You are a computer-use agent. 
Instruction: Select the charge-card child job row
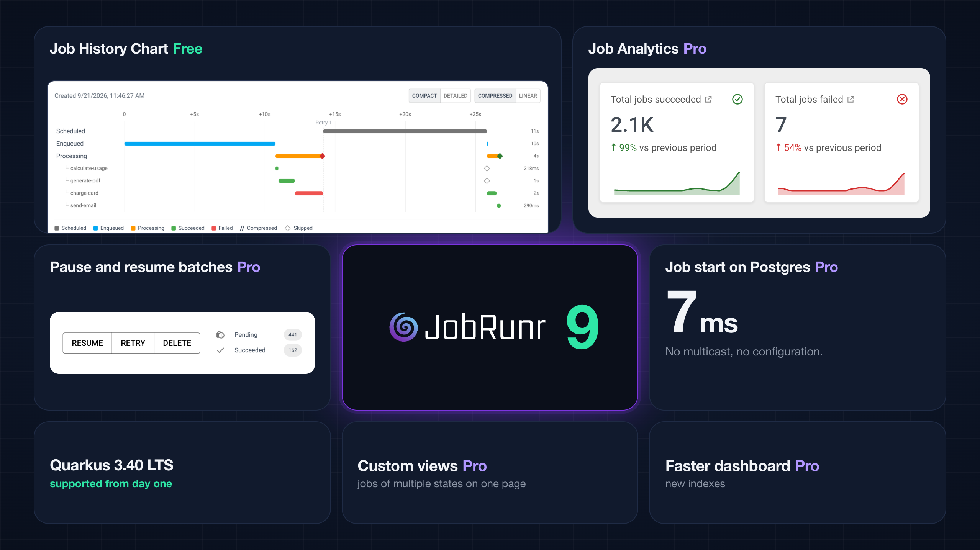click(x=297, y=193)
